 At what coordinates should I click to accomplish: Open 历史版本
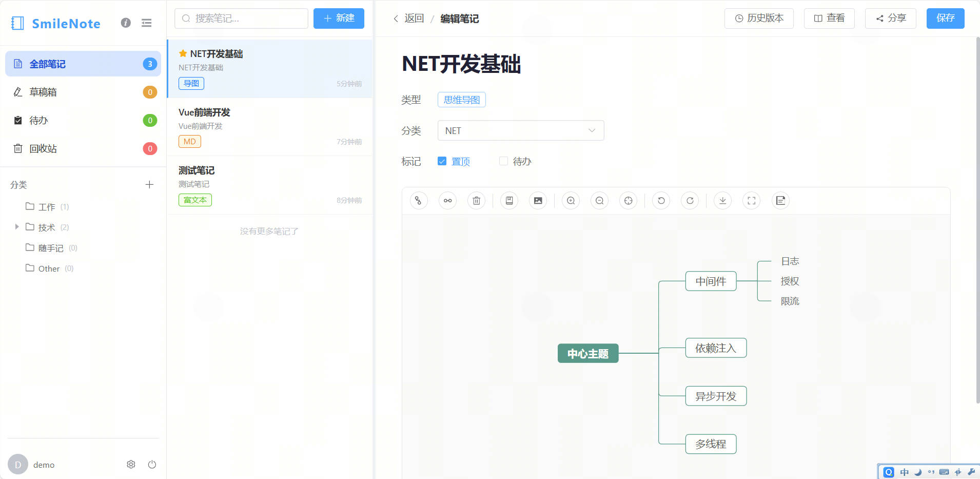pos(759,18)
